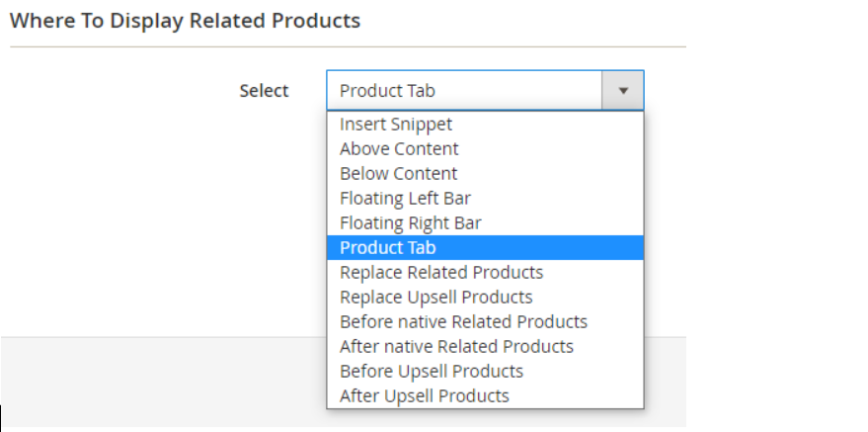
Task: Select Before Upsell Products option
Action: [x=432, y=372]
